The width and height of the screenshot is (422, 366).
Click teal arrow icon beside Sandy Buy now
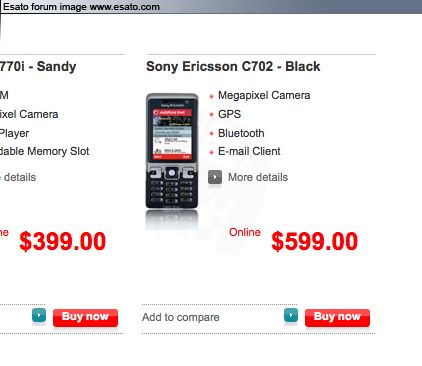[39, 315]
